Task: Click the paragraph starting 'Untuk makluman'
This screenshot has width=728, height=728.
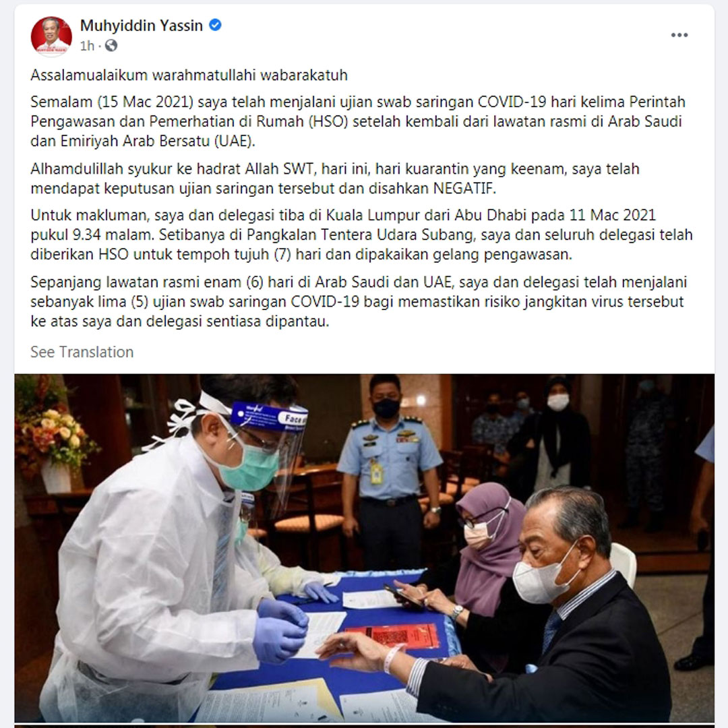Action: 362,235
